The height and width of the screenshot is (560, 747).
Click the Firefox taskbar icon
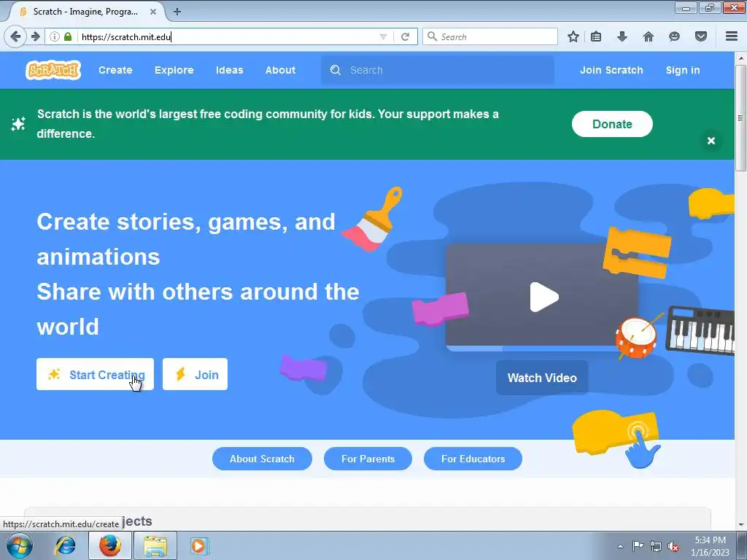(110, 545)
